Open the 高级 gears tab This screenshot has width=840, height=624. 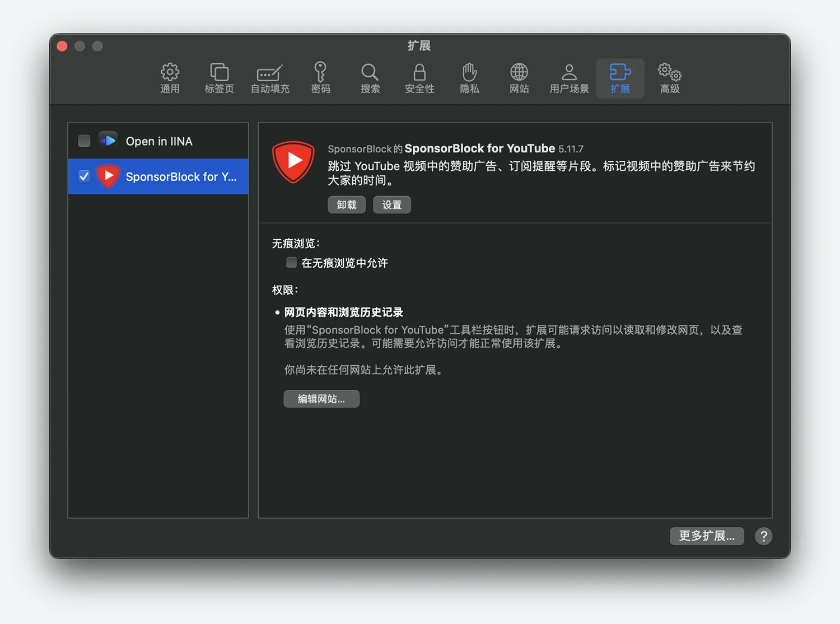(x=670, y=78)
